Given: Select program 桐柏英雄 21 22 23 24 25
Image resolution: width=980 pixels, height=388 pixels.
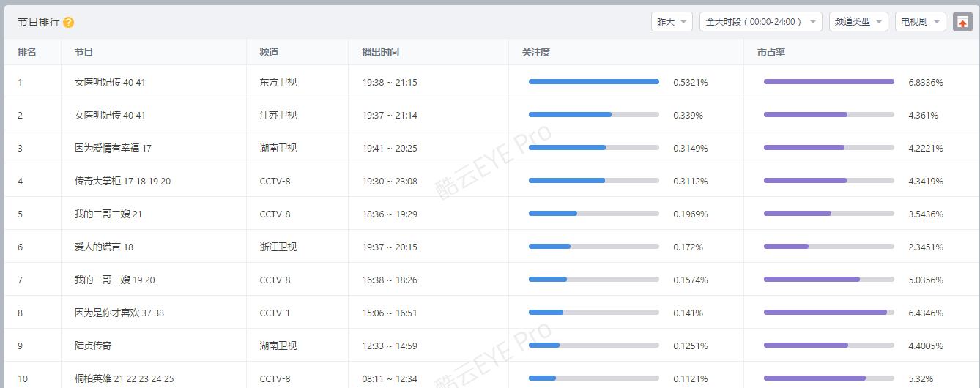Looking at the screenshot, I should click(124, 378).
